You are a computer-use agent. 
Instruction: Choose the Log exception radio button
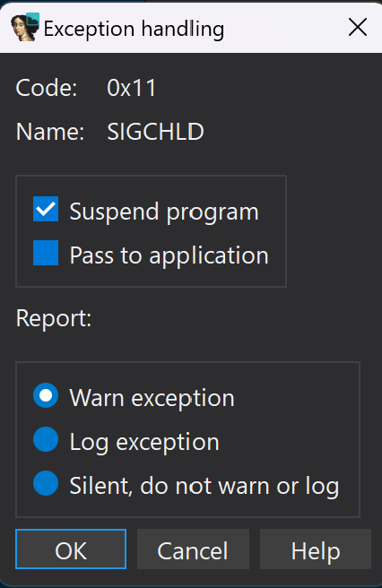tap(46, 439)
